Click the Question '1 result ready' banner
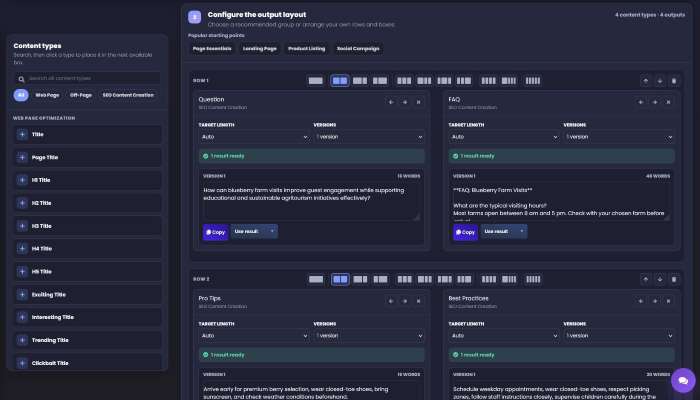 pyautogui.click(x=312, y=156)
